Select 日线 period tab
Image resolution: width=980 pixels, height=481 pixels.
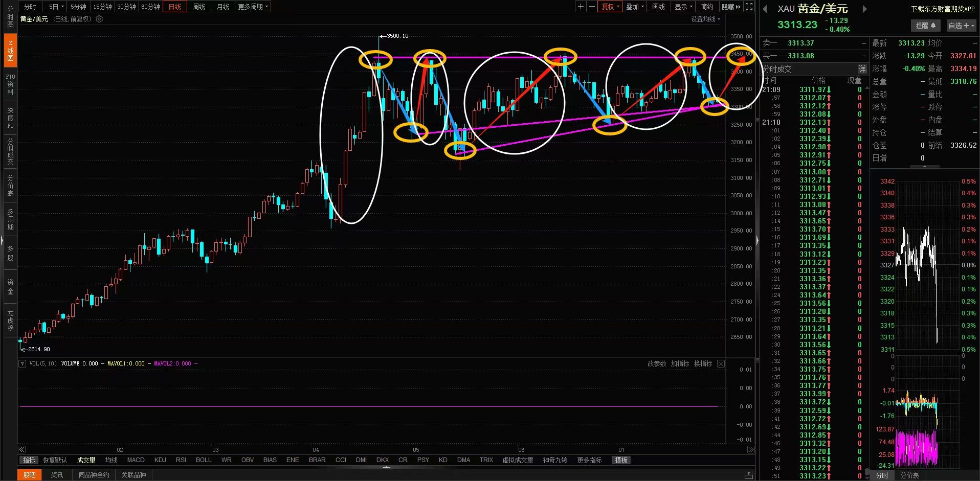click(x=175, y=7)
